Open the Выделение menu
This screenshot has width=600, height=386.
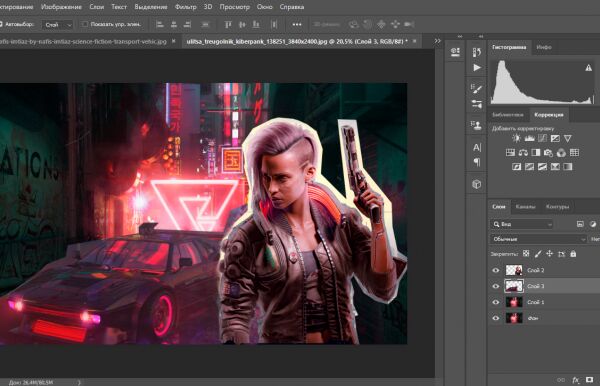pyautogui.click(x=151, y=7)
